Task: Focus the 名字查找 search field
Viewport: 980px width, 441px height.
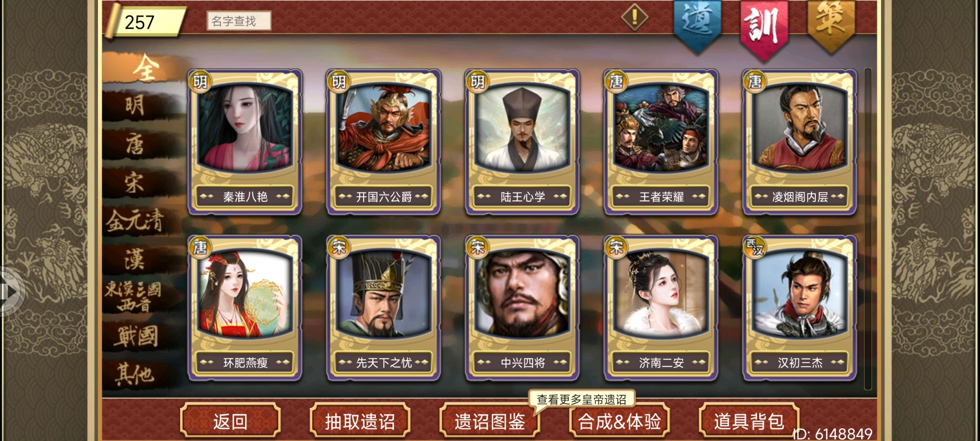Action: click(239, 21)
